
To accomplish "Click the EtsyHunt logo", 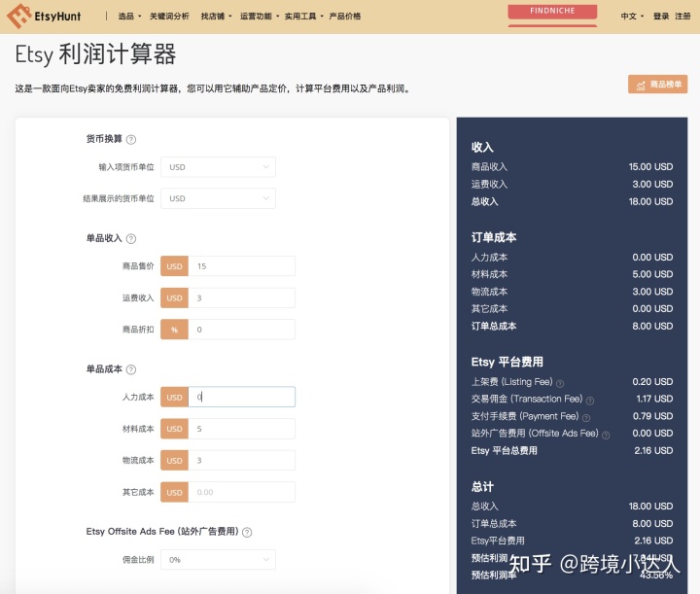I will click(44, 17).
